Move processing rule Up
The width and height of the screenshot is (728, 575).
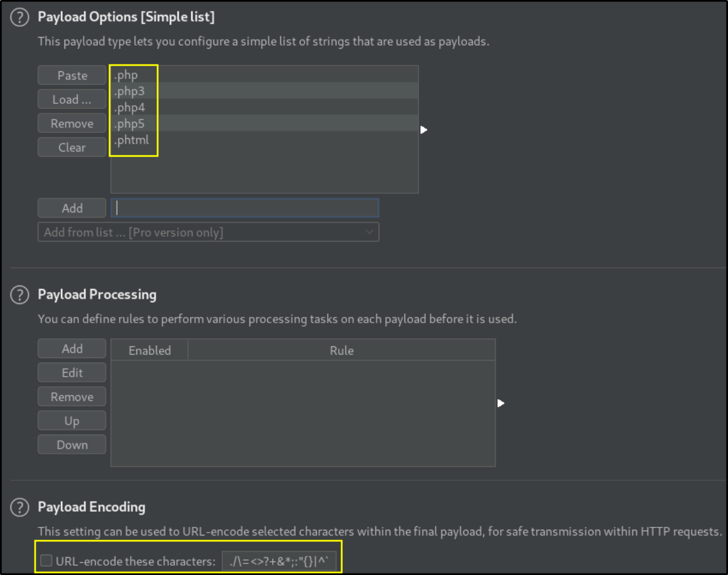pyautogui.click(x=72, y=421)
